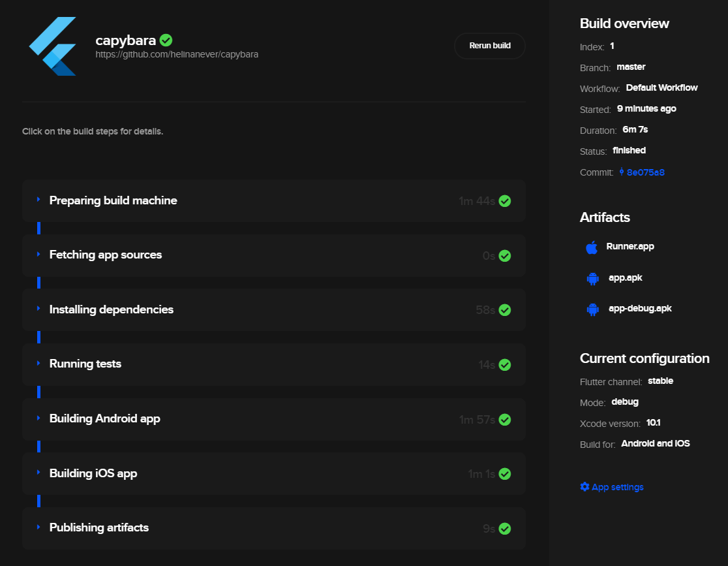Open the capybara GitHub repository URL
Viewport: 728px width, 566px height.
(x=177, y=54)
